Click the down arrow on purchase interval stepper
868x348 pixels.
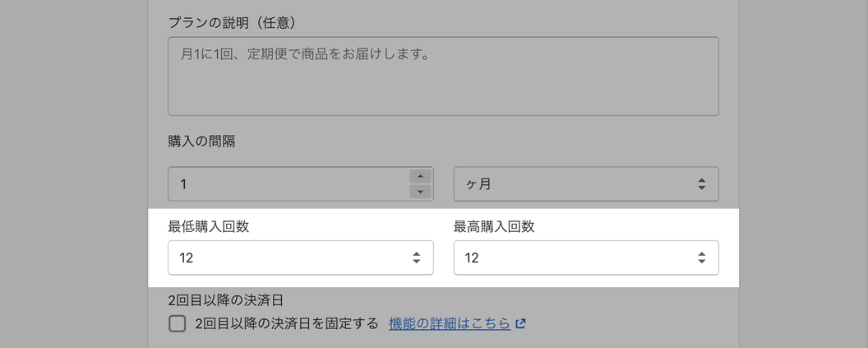point(420,192)
